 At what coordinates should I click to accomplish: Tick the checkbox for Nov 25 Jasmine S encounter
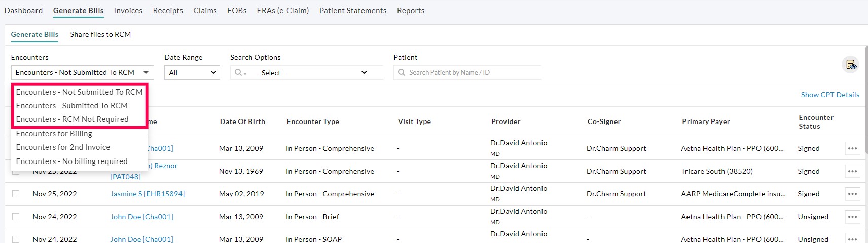click(x=16, y=194)
